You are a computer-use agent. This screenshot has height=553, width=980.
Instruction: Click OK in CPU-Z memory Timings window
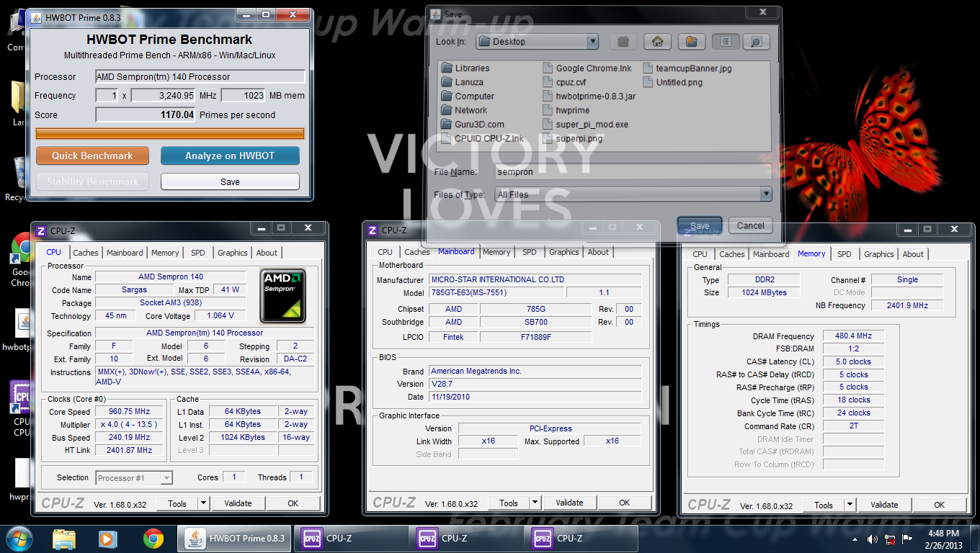940,505
